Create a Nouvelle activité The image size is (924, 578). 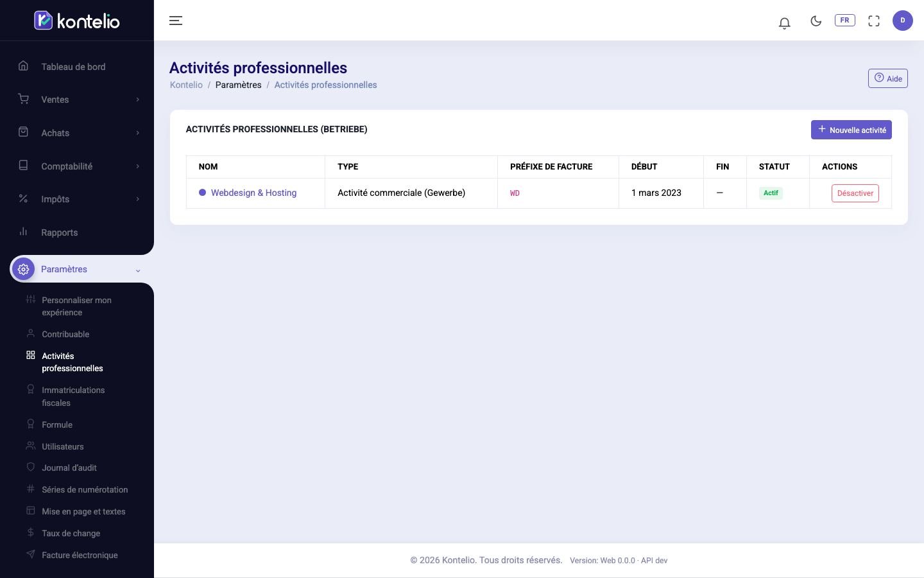click(851, 130)
